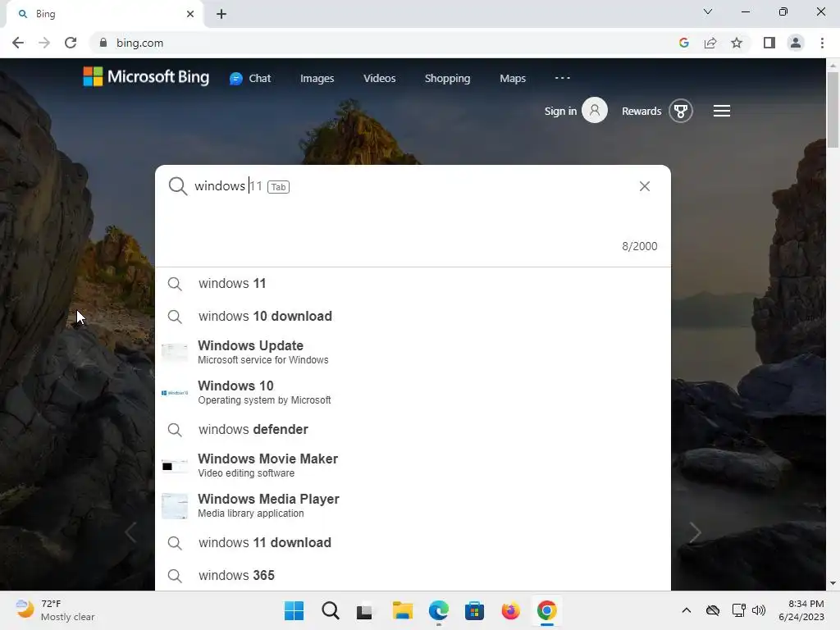
Task: Open taskbar Search
Action: tap(331, 610)
